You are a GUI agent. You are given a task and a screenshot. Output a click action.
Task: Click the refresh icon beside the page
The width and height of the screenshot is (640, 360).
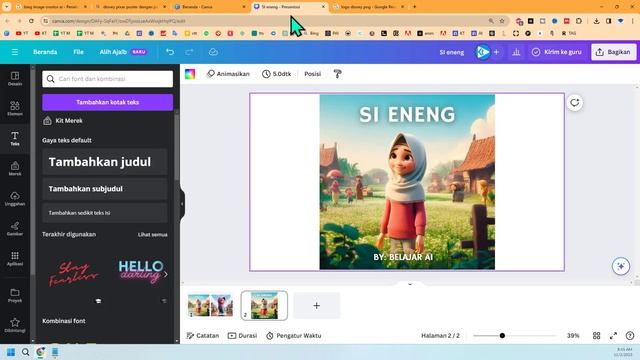click(575, 102)
